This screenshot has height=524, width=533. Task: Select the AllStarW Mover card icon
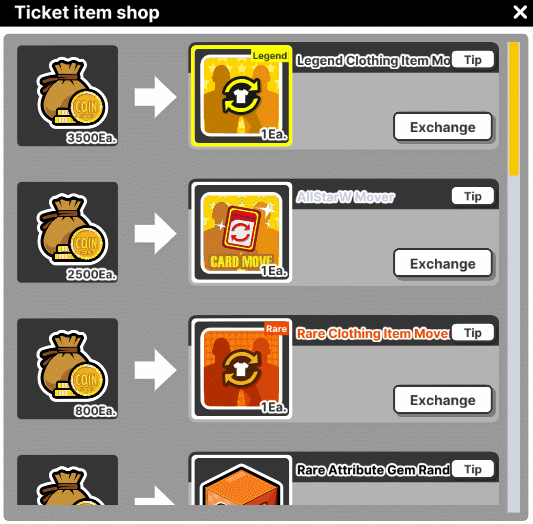[241, 232]
